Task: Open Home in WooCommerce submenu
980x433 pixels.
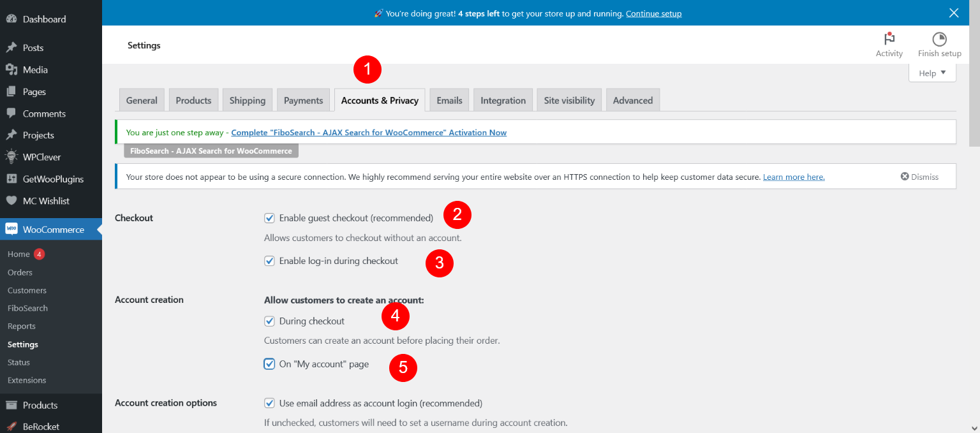Action: [19, 254]
